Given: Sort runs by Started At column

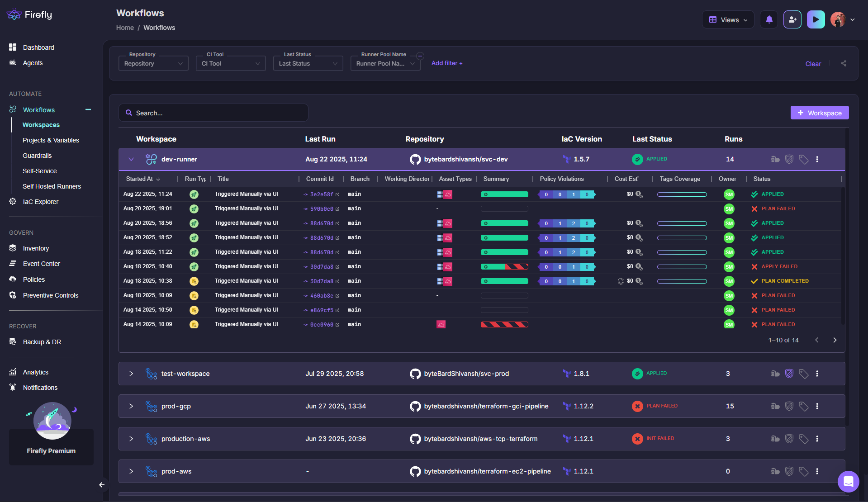Looking at the screenshot, I should point(143,179).
